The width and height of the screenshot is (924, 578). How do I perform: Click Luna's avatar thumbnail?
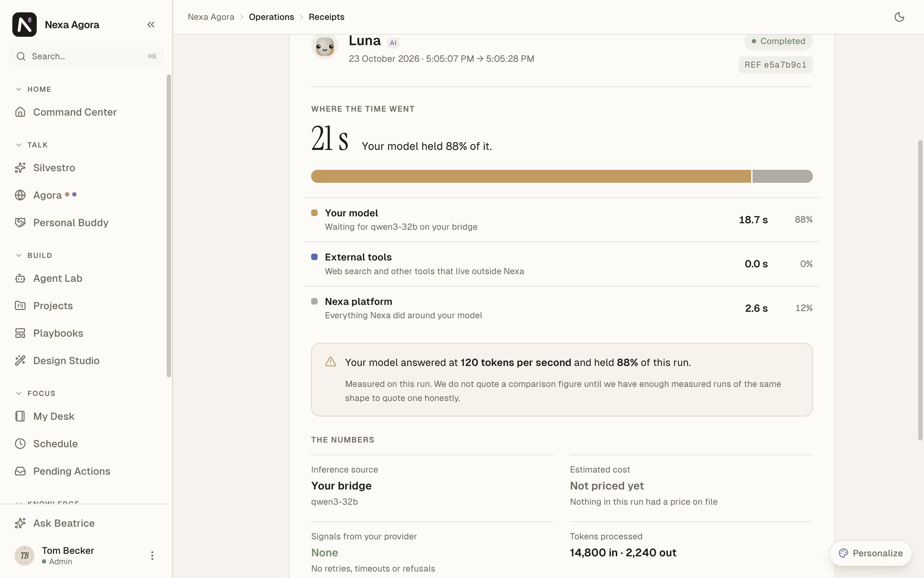pos(324,46)
